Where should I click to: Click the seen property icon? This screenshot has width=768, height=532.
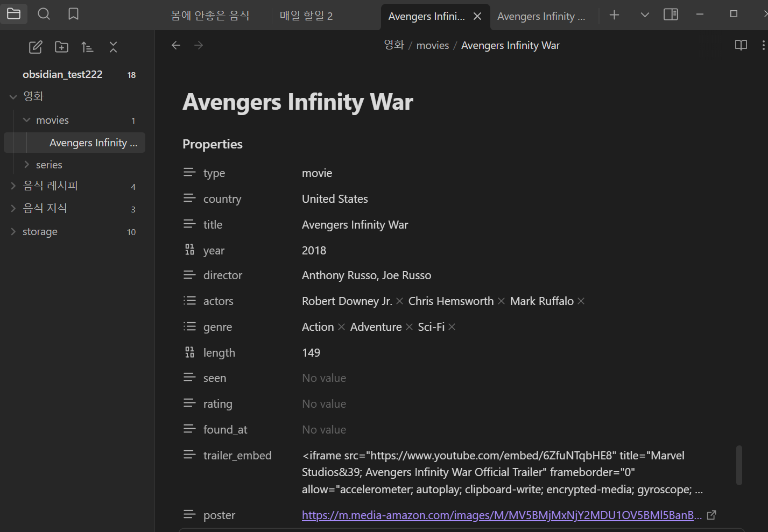tap(189, 377)
